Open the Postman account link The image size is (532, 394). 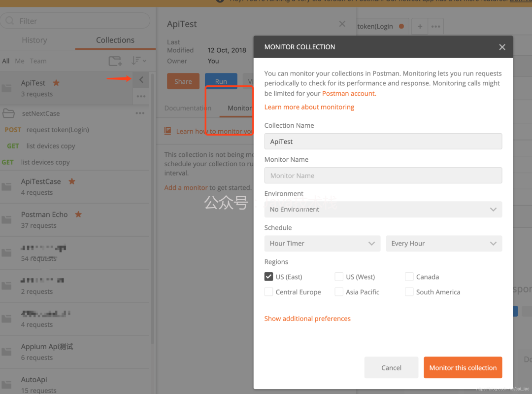click(349, 93)
